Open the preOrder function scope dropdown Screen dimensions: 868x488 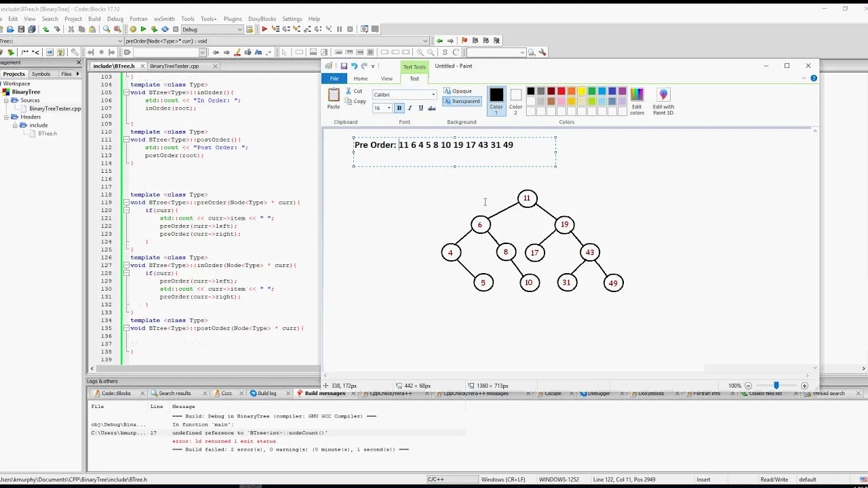[x=425, y=41]
